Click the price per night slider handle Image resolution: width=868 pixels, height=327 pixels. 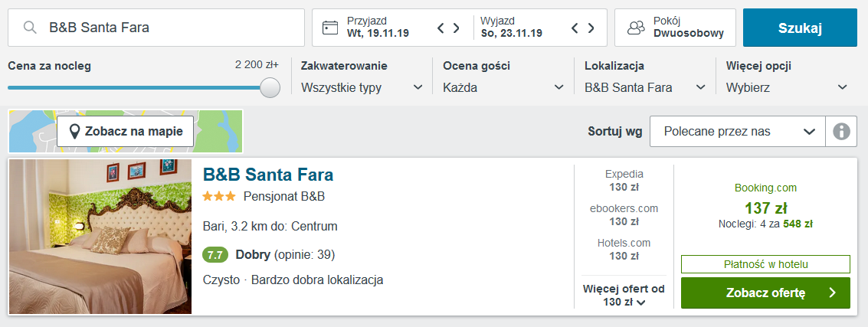coord(270,87)
